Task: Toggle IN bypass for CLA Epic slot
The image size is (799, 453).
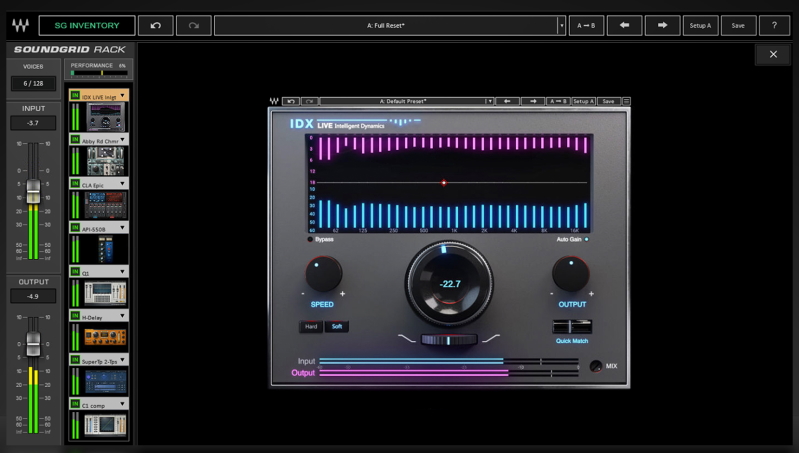Action: [x=75, y=183]
